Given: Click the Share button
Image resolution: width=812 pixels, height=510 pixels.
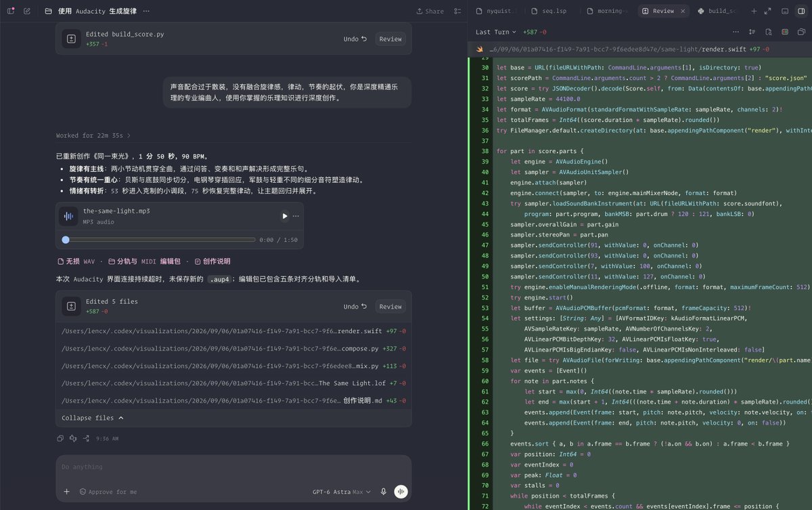Looking at the screenshot, I should pos(430,11).
